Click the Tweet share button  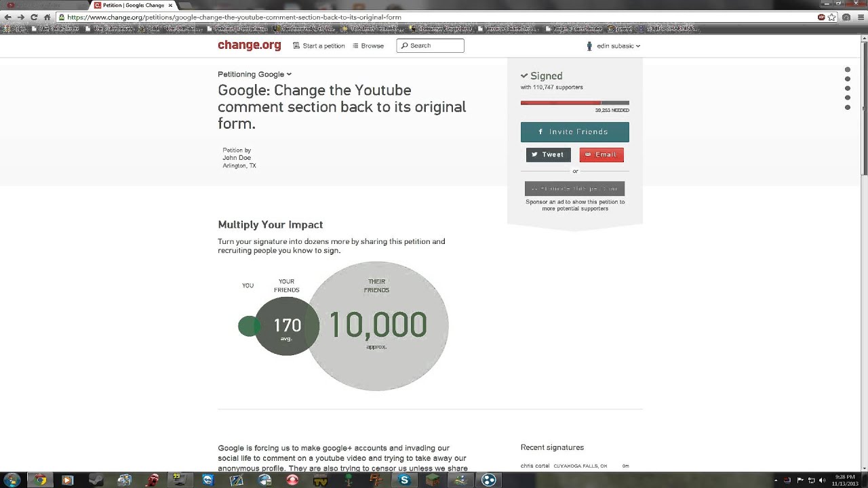click(x=548, y=155)
